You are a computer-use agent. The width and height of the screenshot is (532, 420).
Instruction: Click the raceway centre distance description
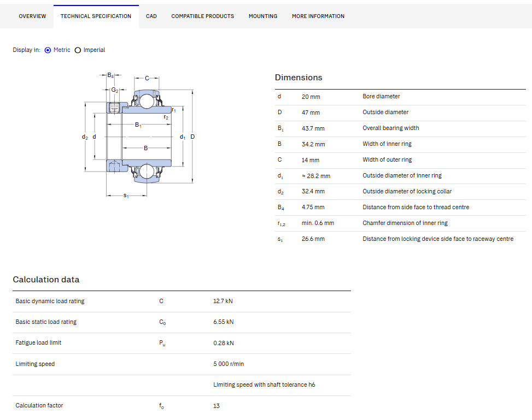point(437,239)
